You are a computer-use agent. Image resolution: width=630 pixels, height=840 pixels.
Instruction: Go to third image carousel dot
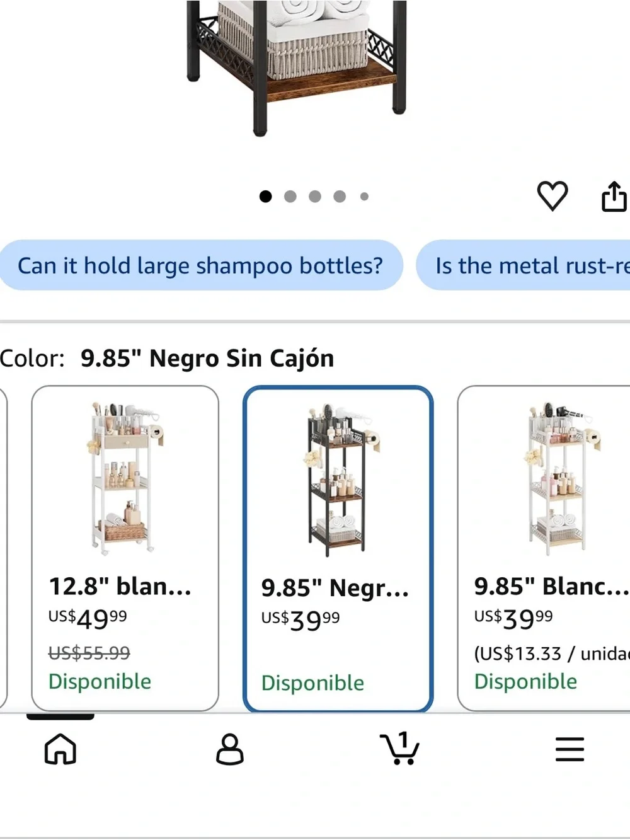(x=315, y=197)
